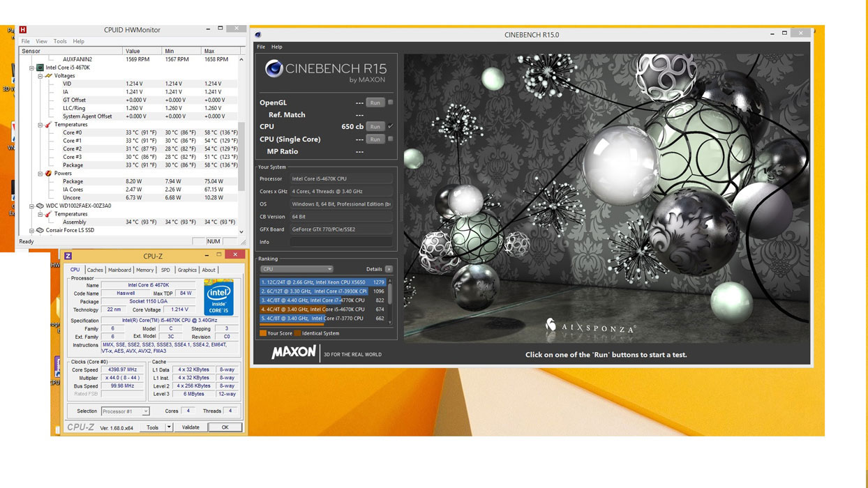The height and width of the screenshot is (488, 868).
Task: Run the CPU benchmark test
Action: [375, 127]
